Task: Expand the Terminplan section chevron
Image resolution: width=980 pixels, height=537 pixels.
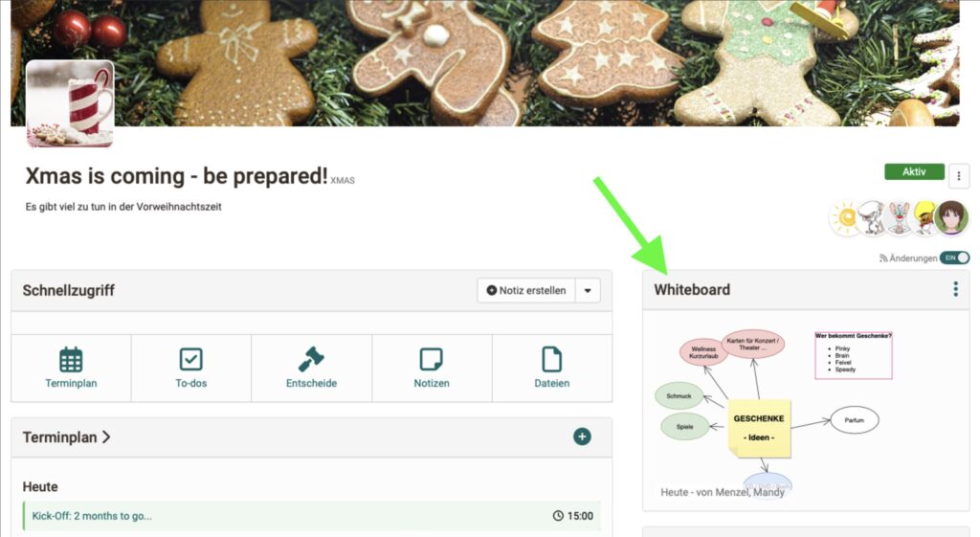Action: 106,437
